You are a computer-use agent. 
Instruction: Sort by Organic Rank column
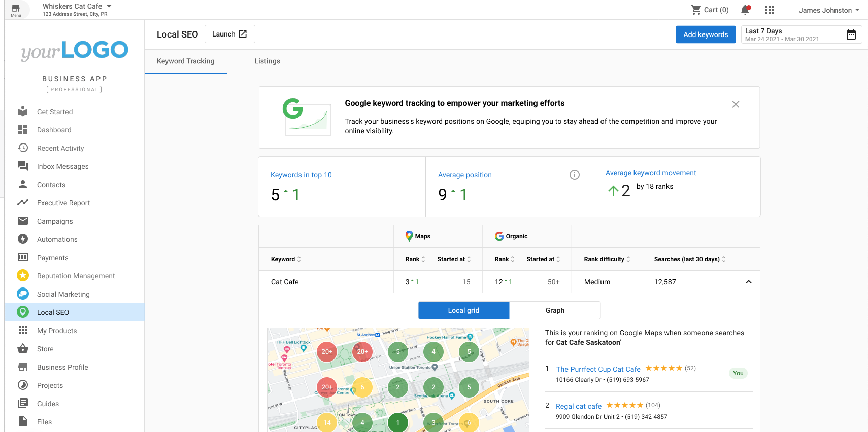click(505, 259)
